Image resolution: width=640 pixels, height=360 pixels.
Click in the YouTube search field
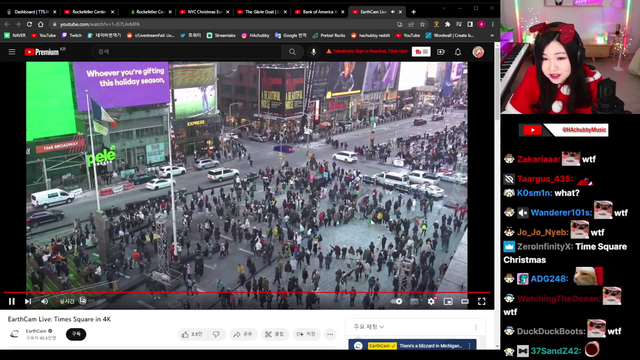click(187, 52)
